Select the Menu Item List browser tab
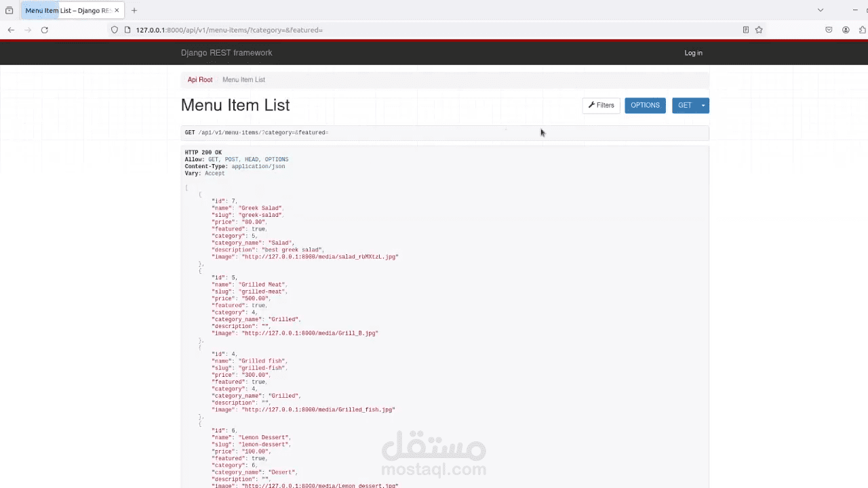The width and height of the screenshot is (868, 488). pyautogui.click(x=71, y=10)
